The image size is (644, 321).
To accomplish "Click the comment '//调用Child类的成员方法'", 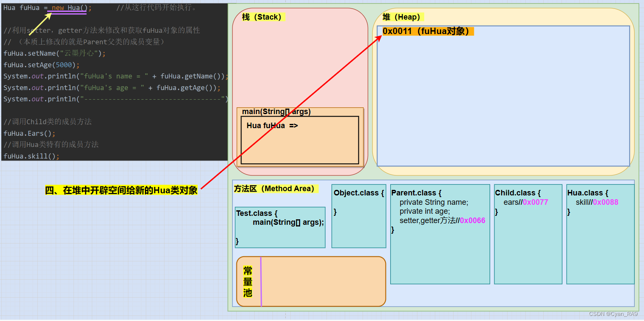I will [48, 122].
